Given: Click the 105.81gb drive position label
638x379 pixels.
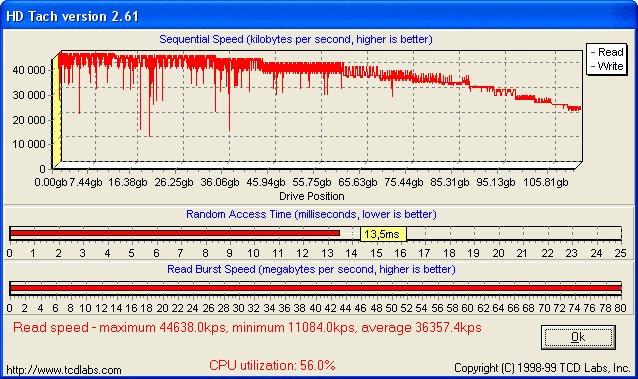Looking at the screenshot, I should coord(545,182).
